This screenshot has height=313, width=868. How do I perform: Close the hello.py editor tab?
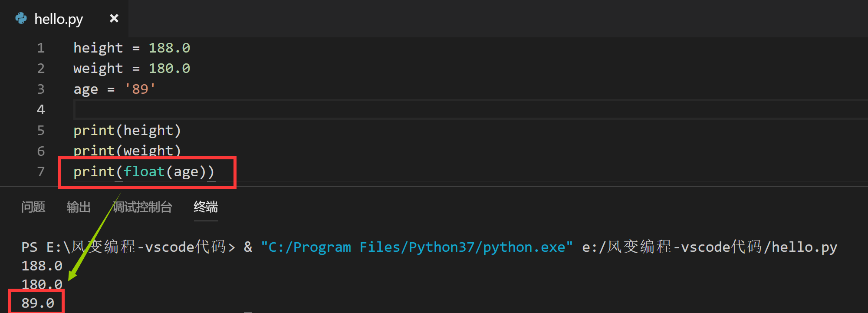[114, 18]
